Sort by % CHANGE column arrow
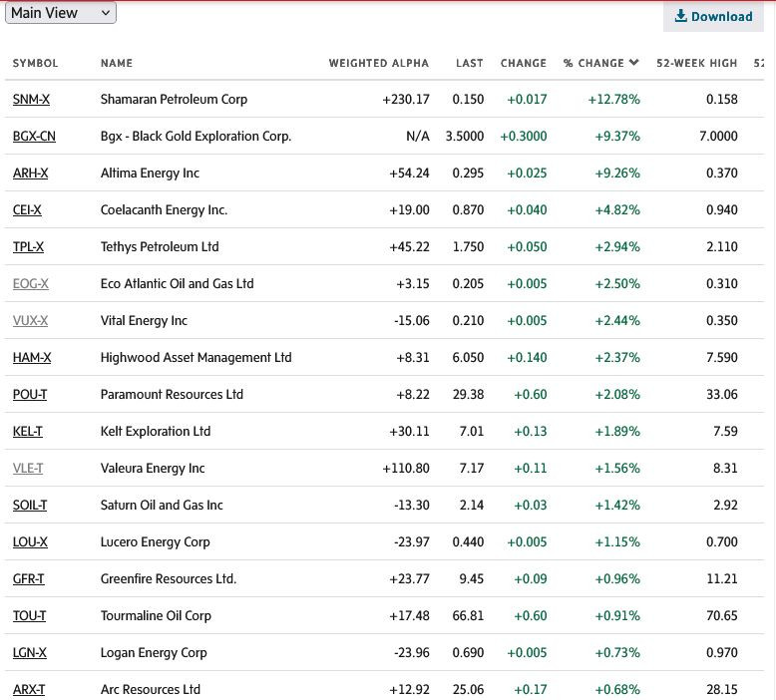Viewport: 776px width, 700px height. point(634,63)
